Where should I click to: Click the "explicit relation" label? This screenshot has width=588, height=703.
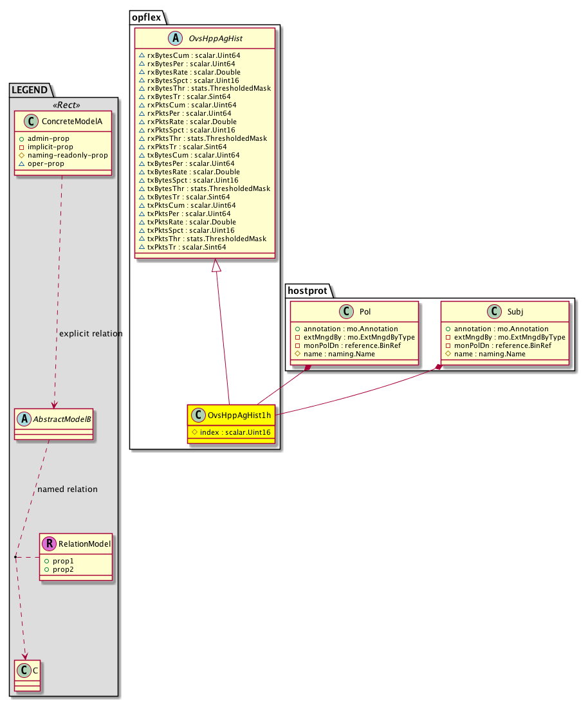pyautogui.click(x=90, y=334)
